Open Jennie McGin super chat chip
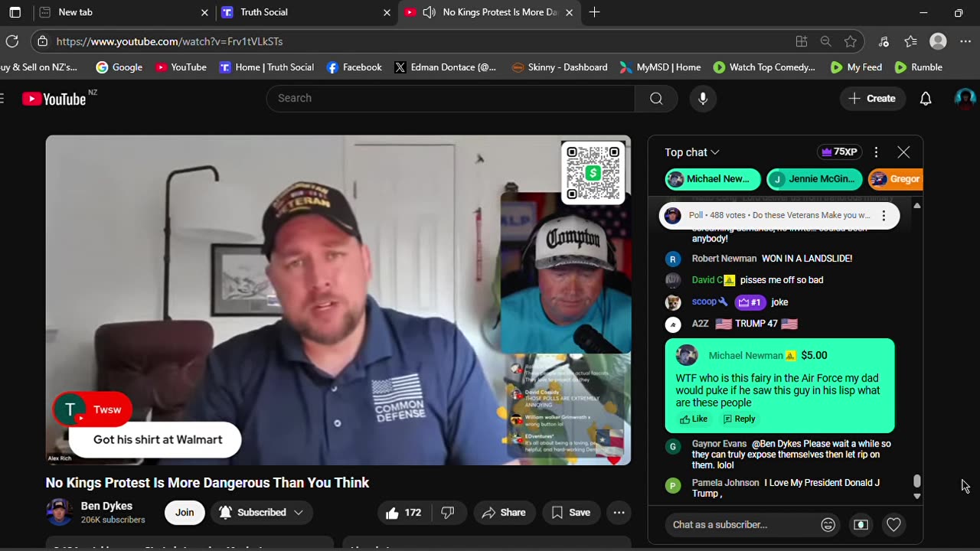The height and width of the screenshot is (551, 980). 815,179
